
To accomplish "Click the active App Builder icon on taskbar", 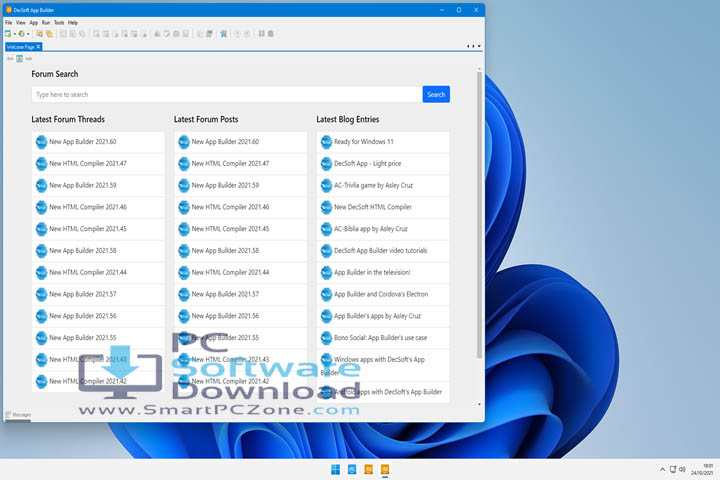I will [385, 469].
